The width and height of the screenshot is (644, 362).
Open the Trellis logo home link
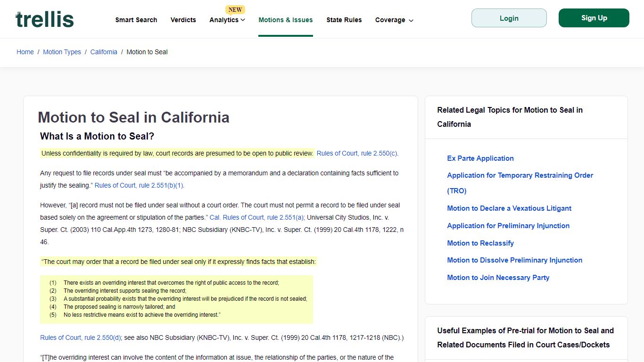coord(45,19)
